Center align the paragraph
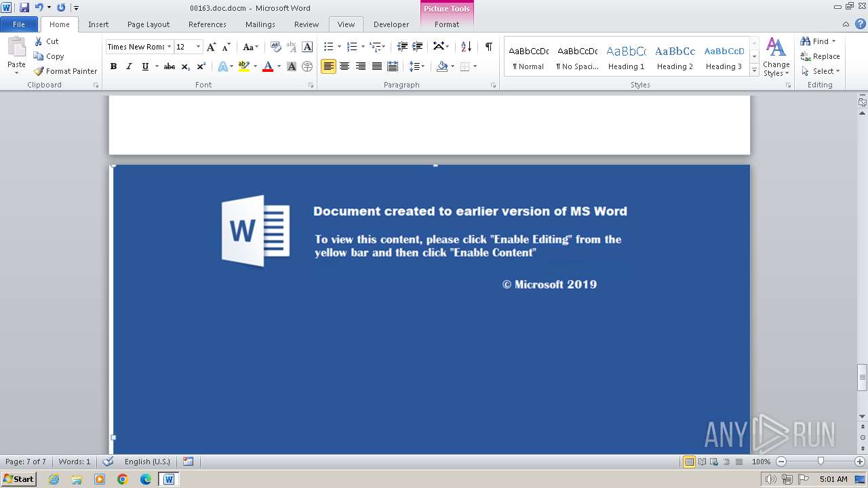868x488 pixels. tap(344, 66)
